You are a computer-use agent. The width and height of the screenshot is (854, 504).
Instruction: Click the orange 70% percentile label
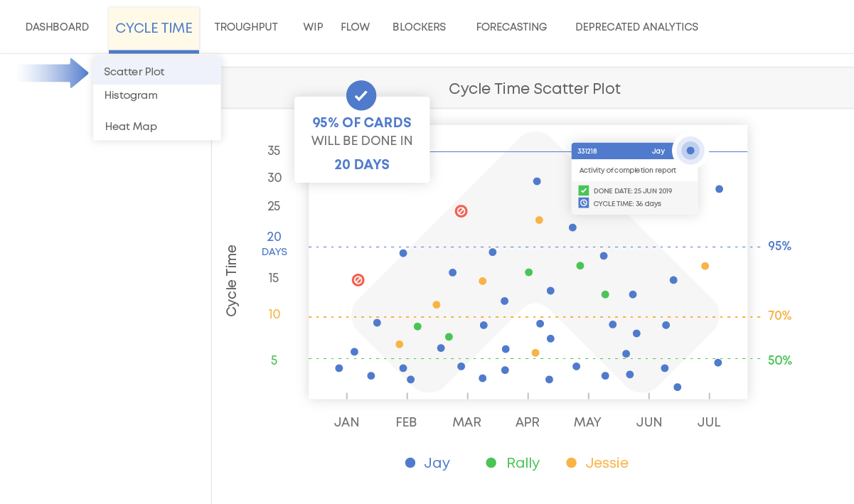(x=779, y=316)
